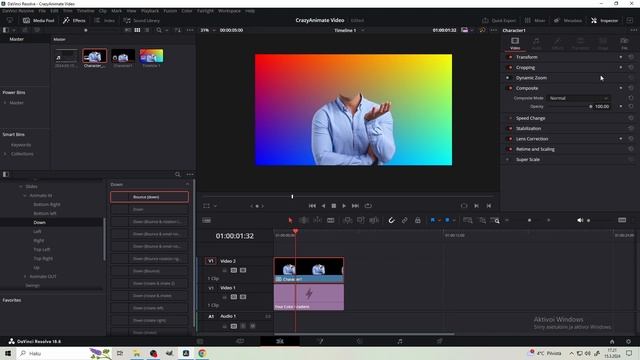Toggle timeline snapping magnet icon
Screen dimensions: 640x360
point(391,220)
